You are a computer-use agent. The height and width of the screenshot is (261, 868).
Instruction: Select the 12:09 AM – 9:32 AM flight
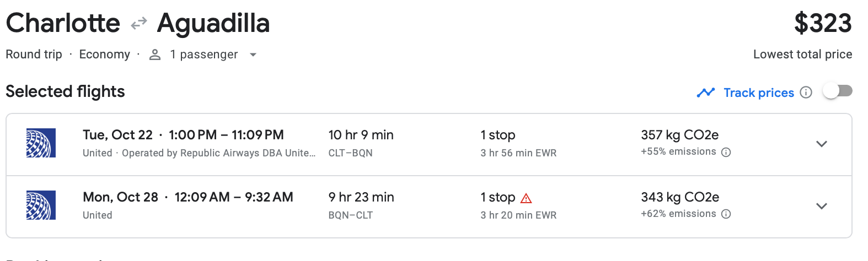pos(233,197)
